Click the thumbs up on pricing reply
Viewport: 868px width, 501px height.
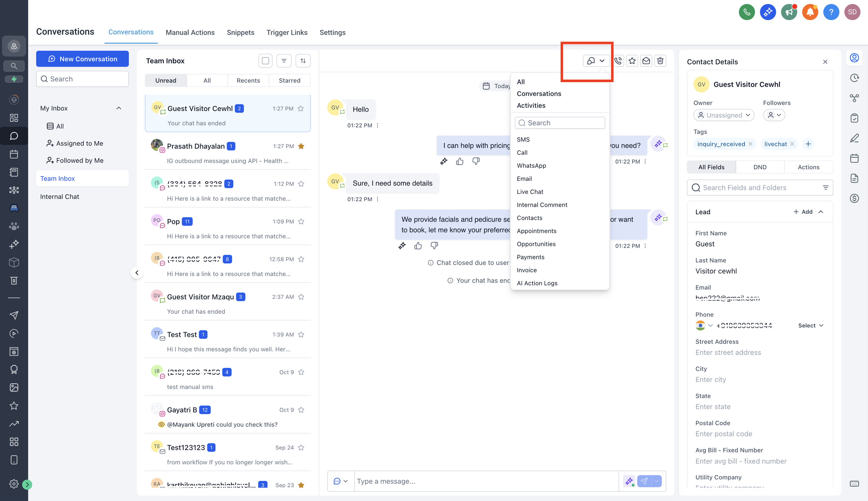coord(459,161)
